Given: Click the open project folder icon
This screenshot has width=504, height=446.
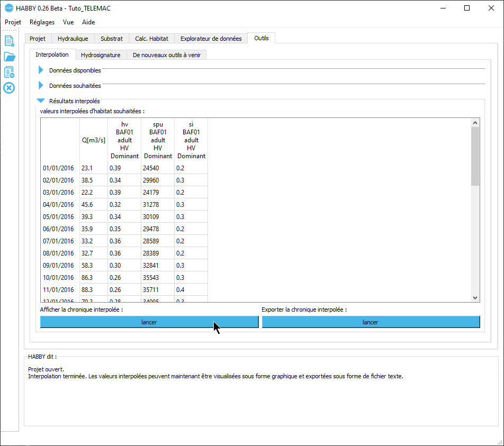Looking at the screenshot, I should tap(9, 57).
